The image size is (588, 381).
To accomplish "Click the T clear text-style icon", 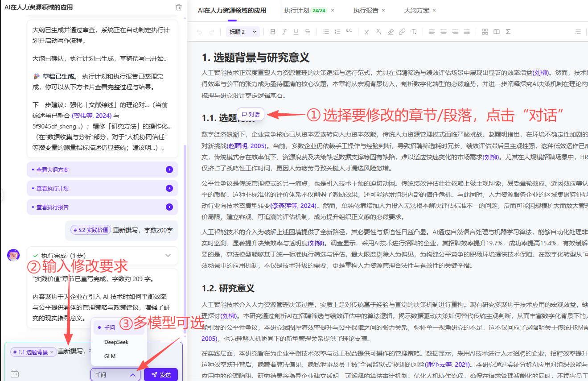I will pyautogui.click(x=414, y=32).
